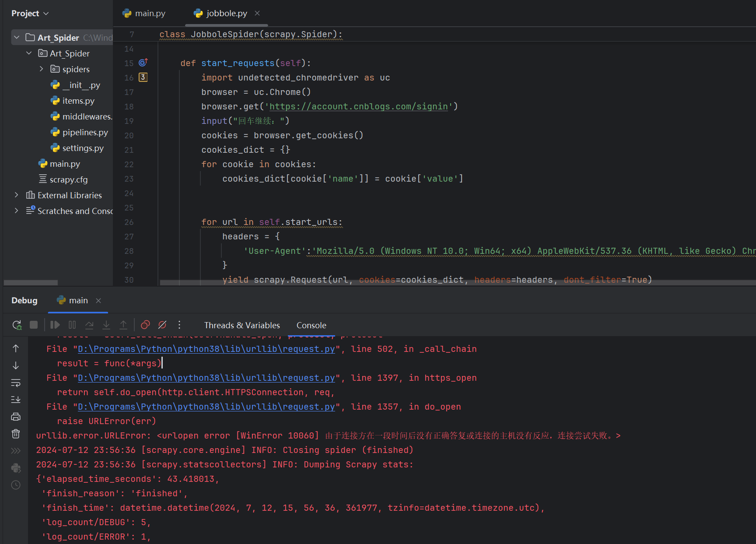This screenshot has height=544, width=756.
Task: Open request.py link at line 502 traceback
Action: tap(206, 349)
